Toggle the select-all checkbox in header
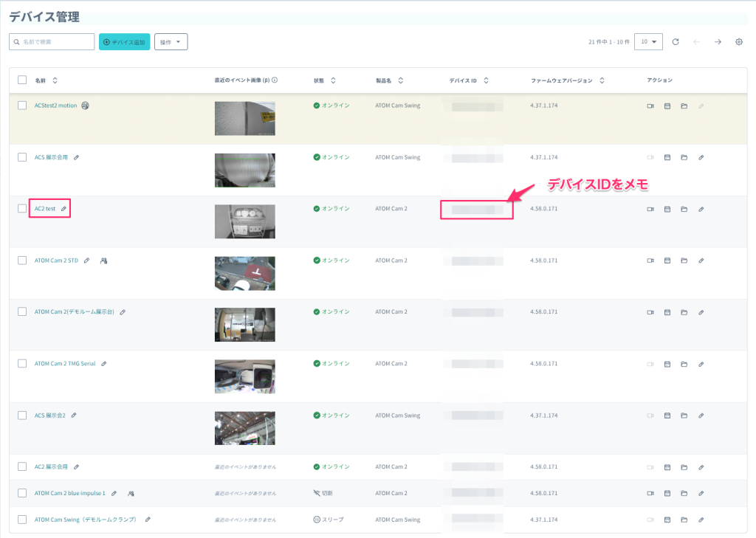The width and height of the screenshot is (756, 538). 22,80
